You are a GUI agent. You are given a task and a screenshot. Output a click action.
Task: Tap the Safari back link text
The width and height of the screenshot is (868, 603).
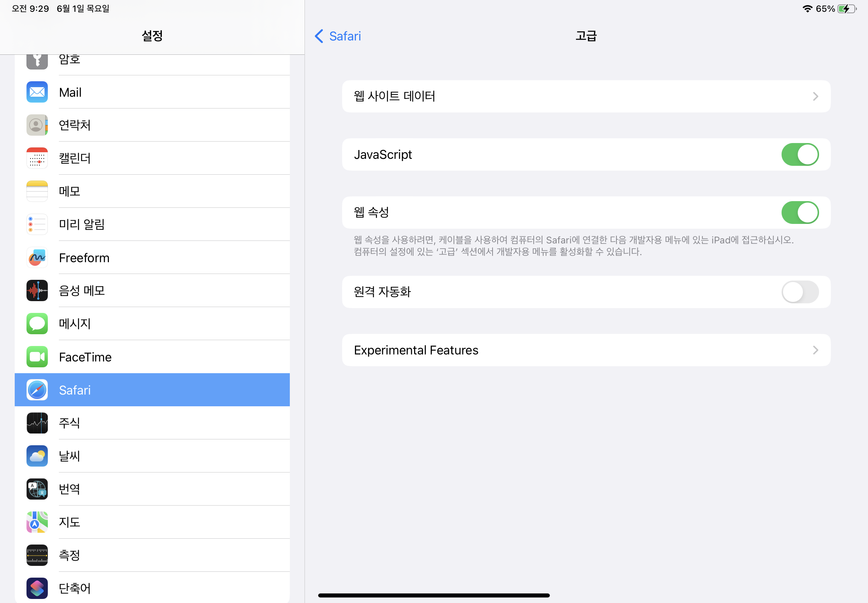point(345,36)
